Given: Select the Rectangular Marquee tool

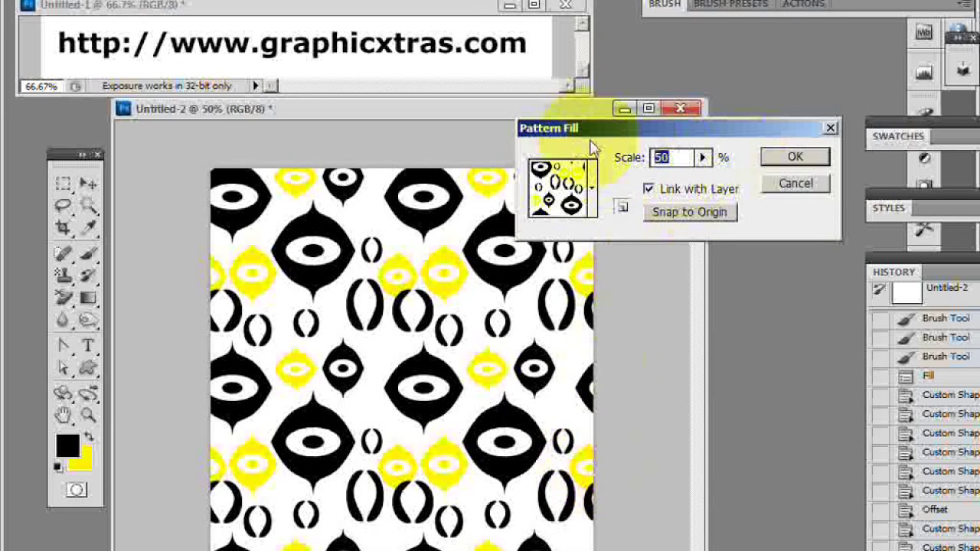Looking at the screenshot, I should (64, 184).
